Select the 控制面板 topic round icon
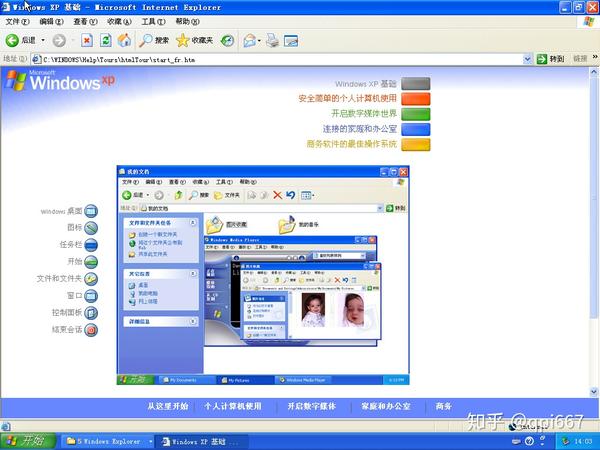This screenshot has width=600, height=450. tap(91, 313)
